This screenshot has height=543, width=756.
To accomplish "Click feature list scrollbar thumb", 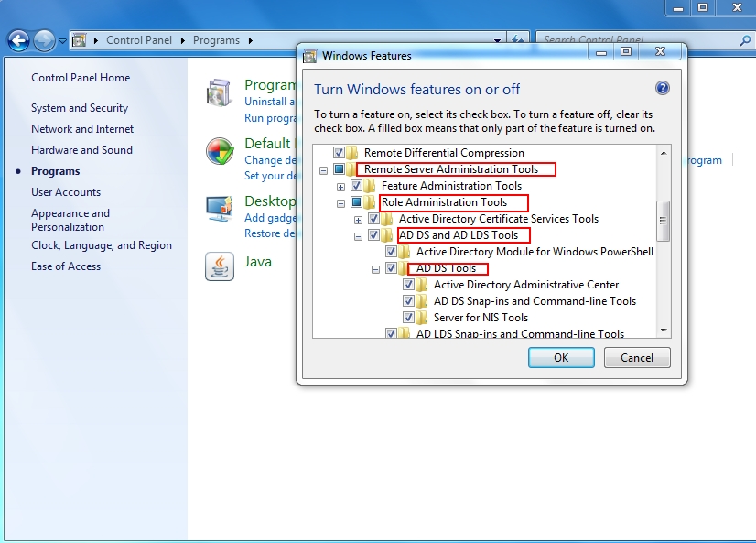I will pyautogui.click(x=664, y=221).
